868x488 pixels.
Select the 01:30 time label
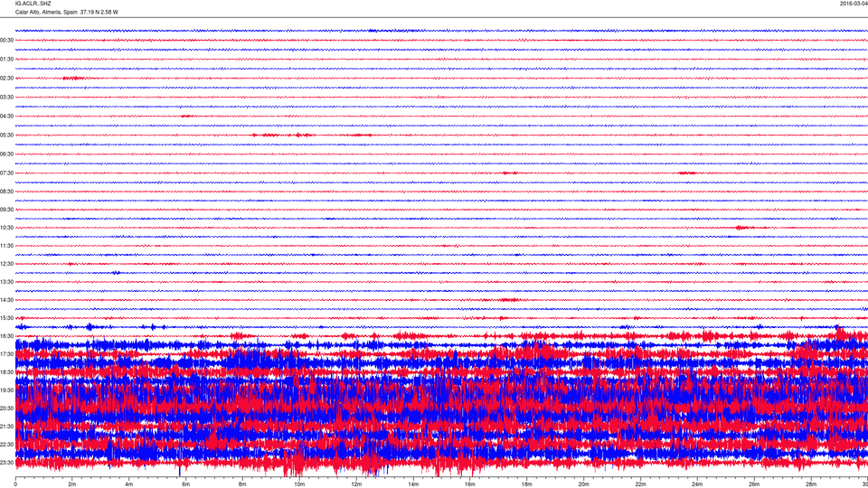tap(6, 60)
